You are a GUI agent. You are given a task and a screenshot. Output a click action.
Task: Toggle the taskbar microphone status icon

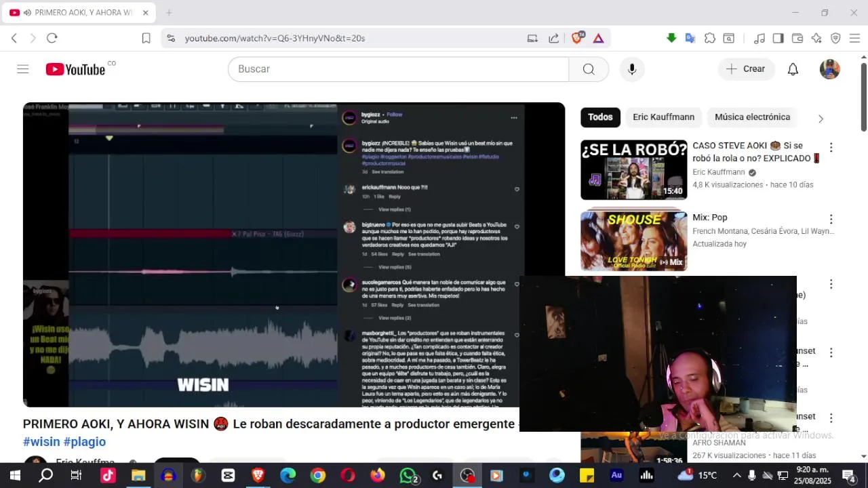[x=752, y=475]
